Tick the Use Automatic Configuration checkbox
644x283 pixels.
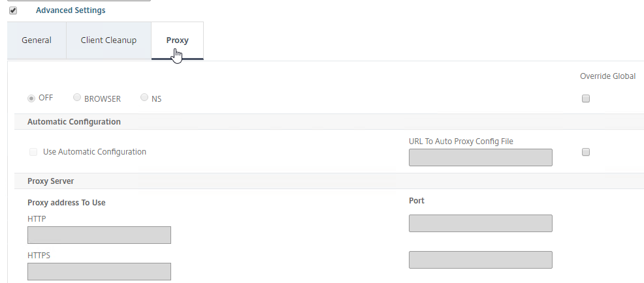[x=33, y=152]
